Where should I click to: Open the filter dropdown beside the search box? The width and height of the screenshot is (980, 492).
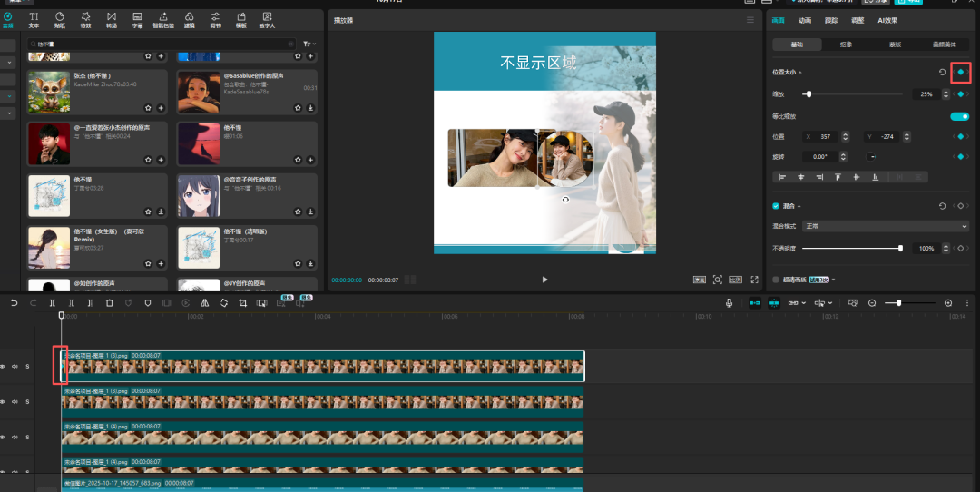click(309, 44)
